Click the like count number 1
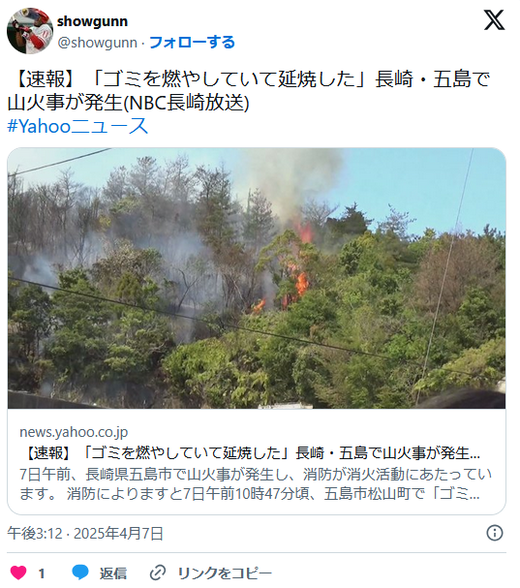Viewport: 520px width, 588px height. coord(41,573)
